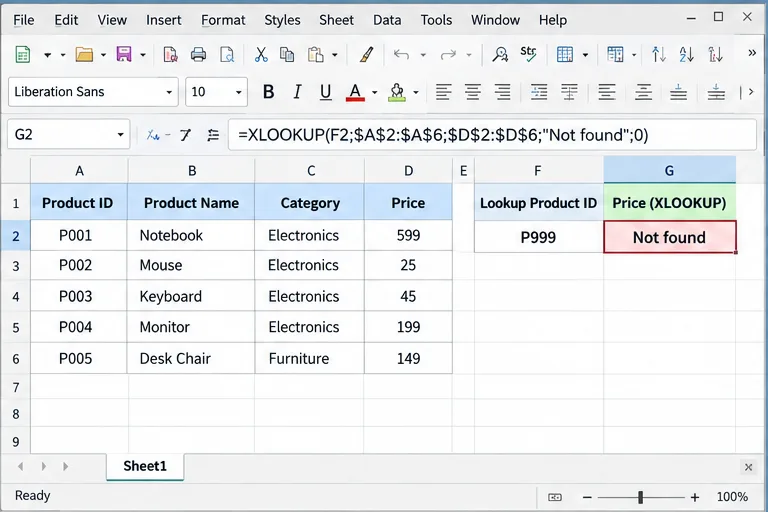Click inside the formula input line
The height and width of the screenshot is (512, 768).
tap(492, 135)
